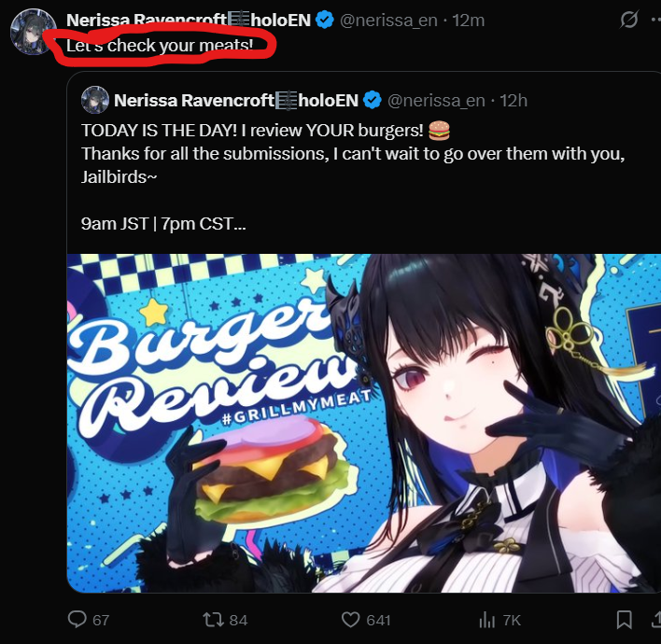Open the quoted post's small profile avatar
This screenshot has height=644, width=661.
tap(95, 100)
